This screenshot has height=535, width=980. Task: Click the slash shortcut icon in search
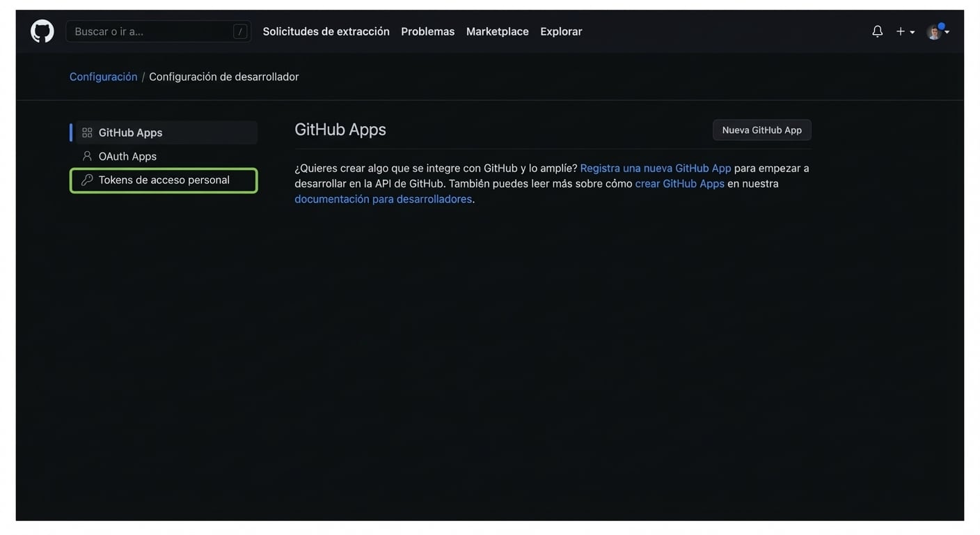pyautogui.click(x=240, y=31)
